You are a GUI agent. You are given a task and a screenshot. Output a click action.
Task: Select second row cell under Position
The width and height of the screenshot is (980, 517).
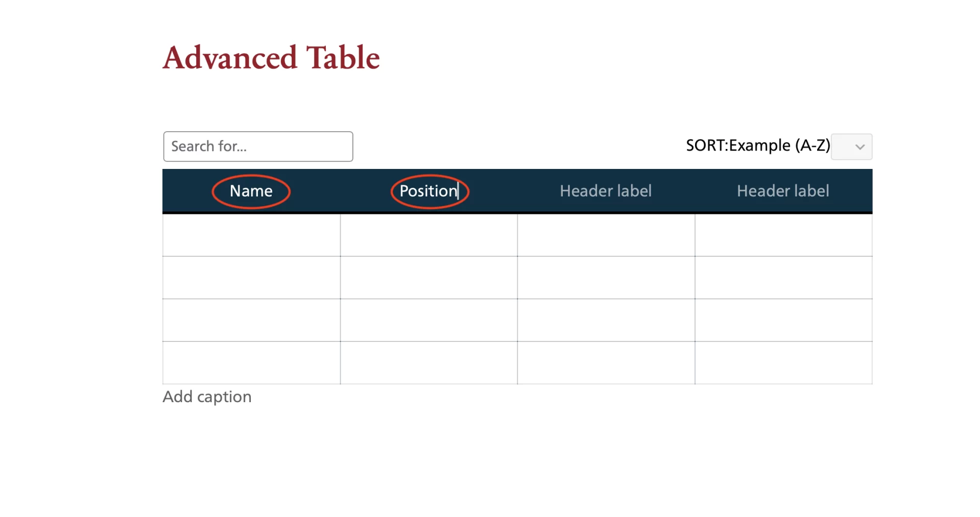pos(428,278)
